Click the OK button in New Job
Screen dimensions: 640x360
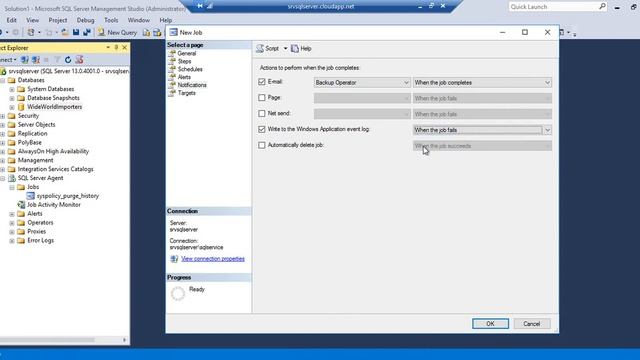click(x=490, y=324)
